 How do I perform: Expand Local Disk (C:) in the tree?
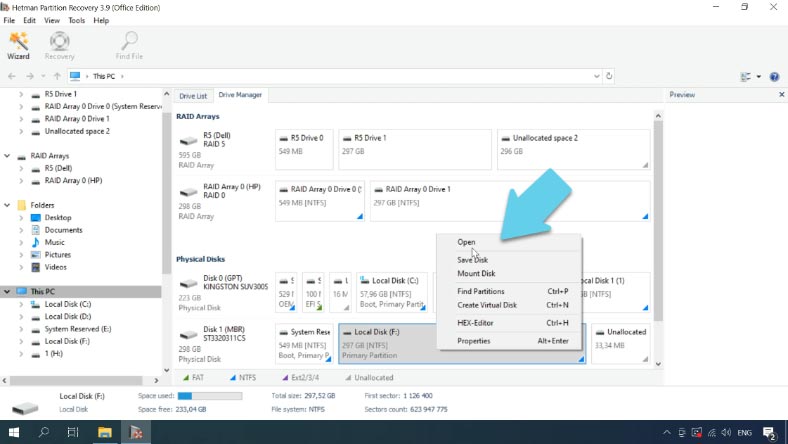click(21, 304)
